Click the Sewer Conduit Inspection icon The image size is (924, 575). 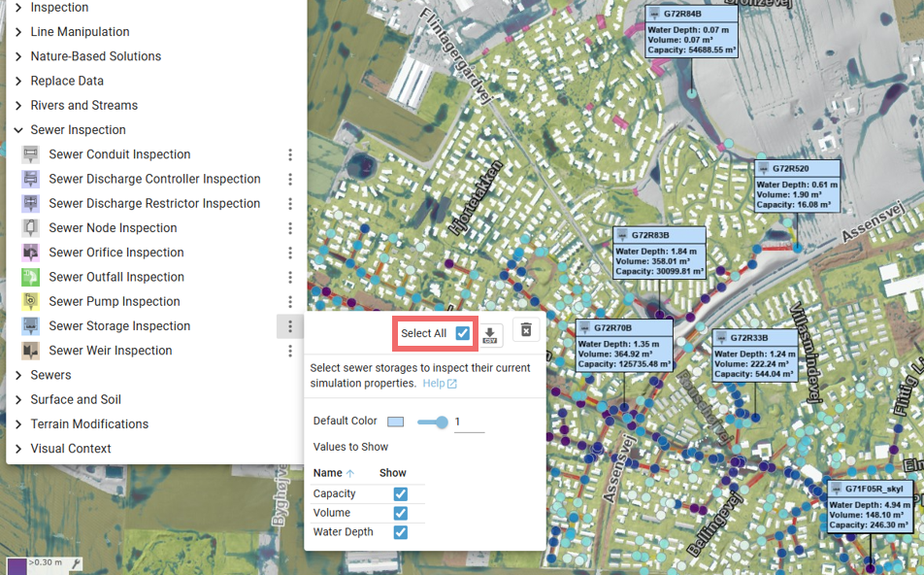pos(31,154)
